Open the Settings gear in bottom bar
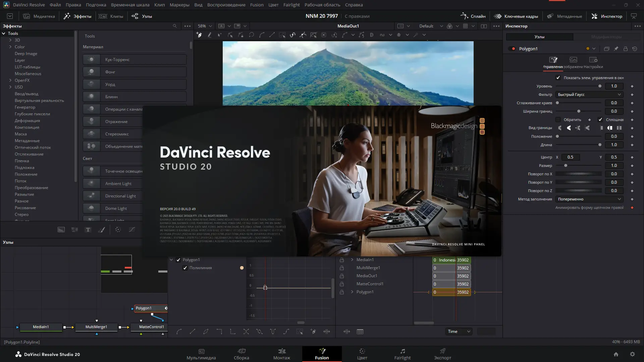The image size is (644, 362). [x=632, y=354]
